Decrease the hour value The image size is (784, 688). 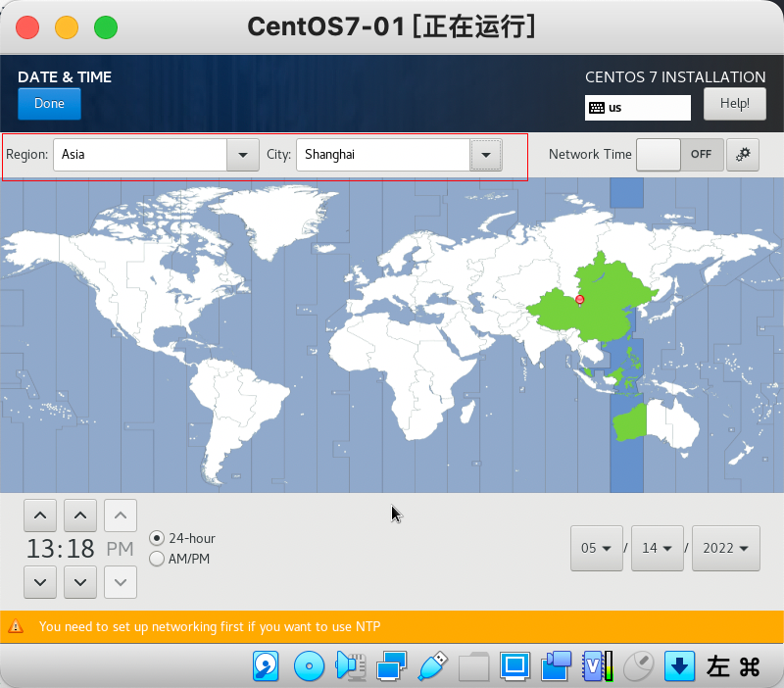(x=40, y=582)
